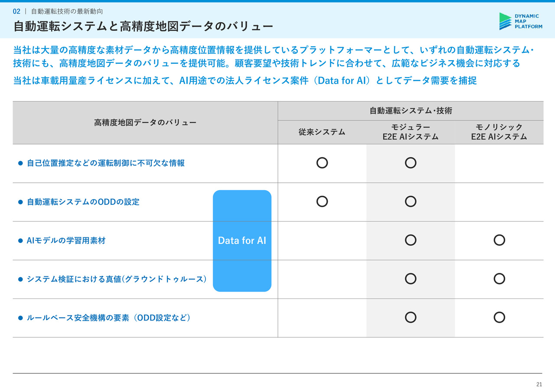The image size is (555, 392).
Task: Click the 従来システム column header
Action: coord(322,132)
